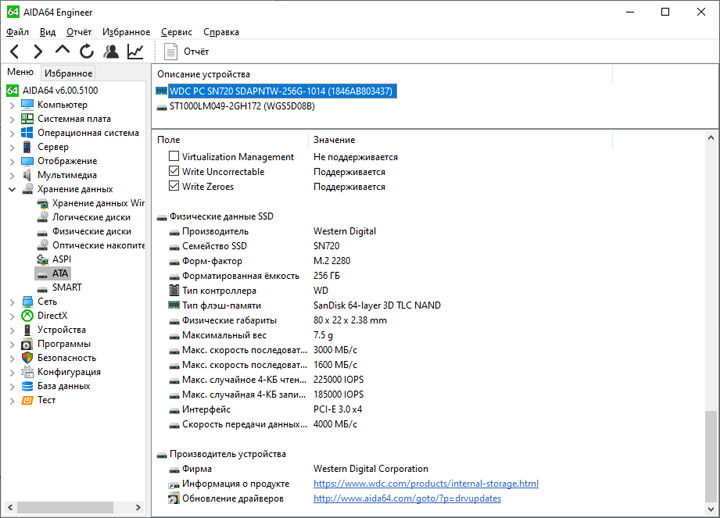Click the Программы icon in the tree
The width and height of the screenshot is (720, 518).
pos(28,344)
